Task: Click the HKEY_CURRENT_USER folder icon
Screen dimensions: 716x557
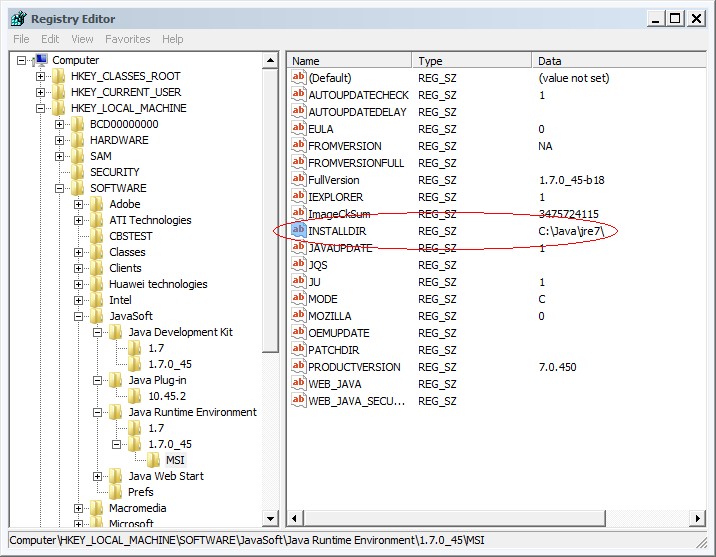Action: coord(58,92)
